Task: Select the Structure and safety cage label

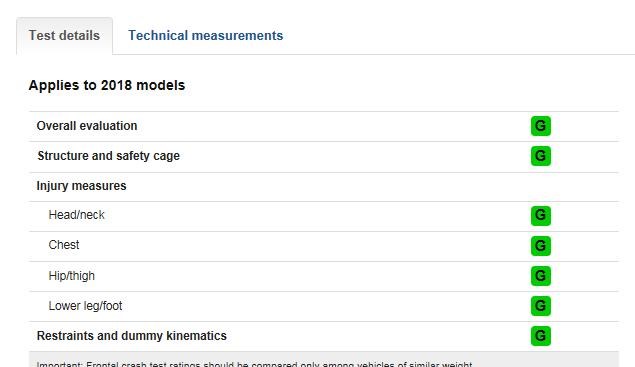Action: pos(109,156)
